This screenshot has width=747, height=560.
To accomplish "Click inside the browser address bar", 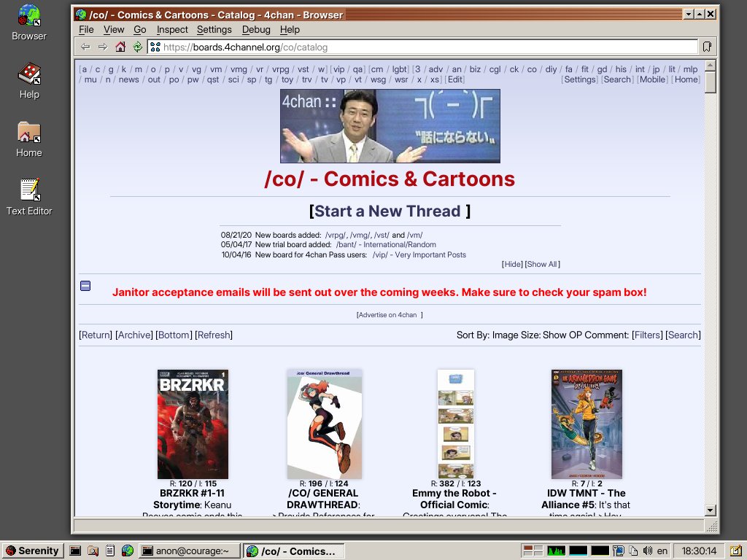I will point(365,45).
